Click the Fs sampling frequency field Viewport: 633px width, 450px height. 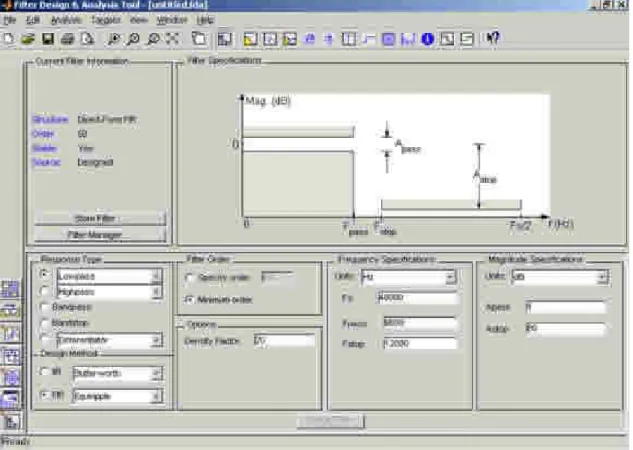[x=418, y=298]
